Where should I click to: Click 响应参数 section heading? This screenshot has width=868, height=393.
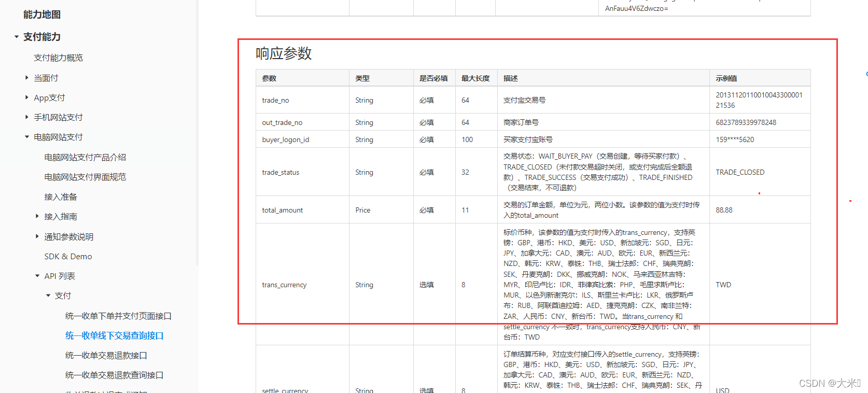pos(284,53)
